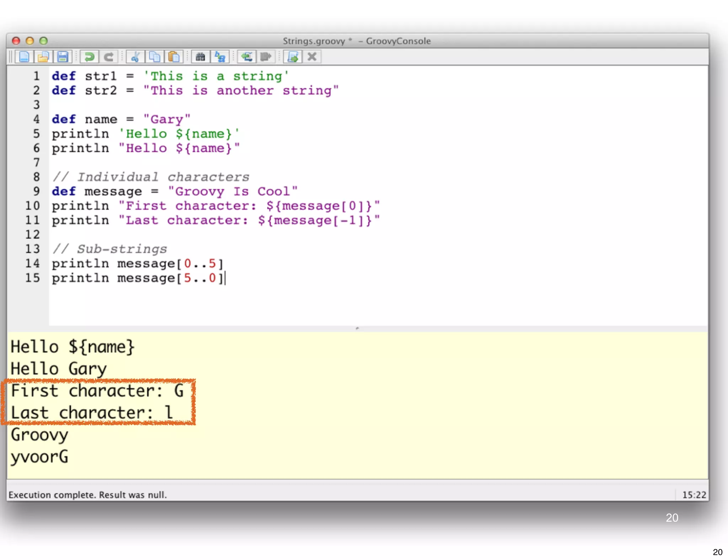The height and width of the screenshot is (560, 728).
Task: Cut selection with the scissors icon
Action: tap(135, 57)
